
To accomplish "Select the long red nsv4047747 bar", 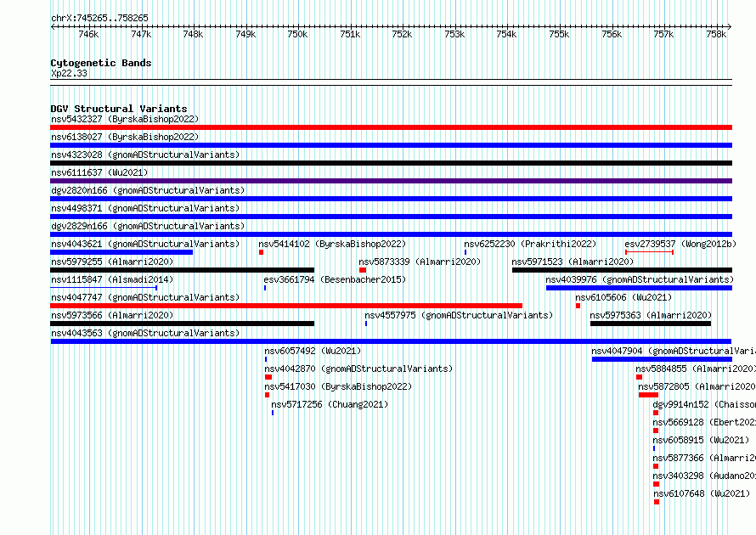I will click(286, 306).
